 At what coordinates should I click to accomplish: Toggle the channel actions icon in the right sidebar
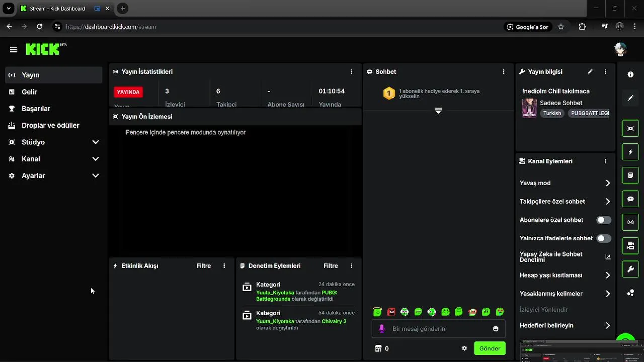pos(630,246)
